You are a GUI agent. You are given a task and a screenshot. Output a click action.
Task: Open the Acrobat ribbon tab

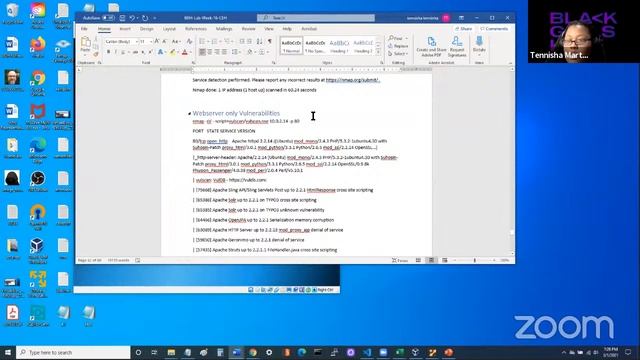(309, 29)
